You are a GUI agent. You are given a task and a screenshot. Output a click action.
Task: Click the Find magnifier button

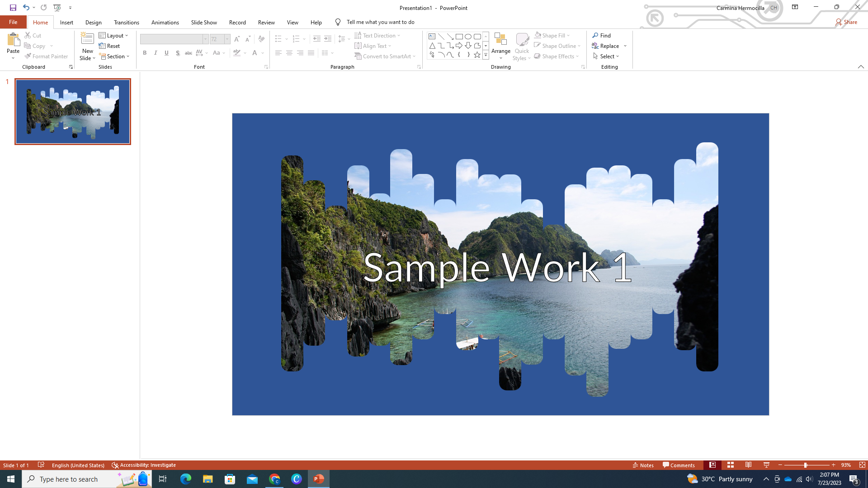point(602,35)
